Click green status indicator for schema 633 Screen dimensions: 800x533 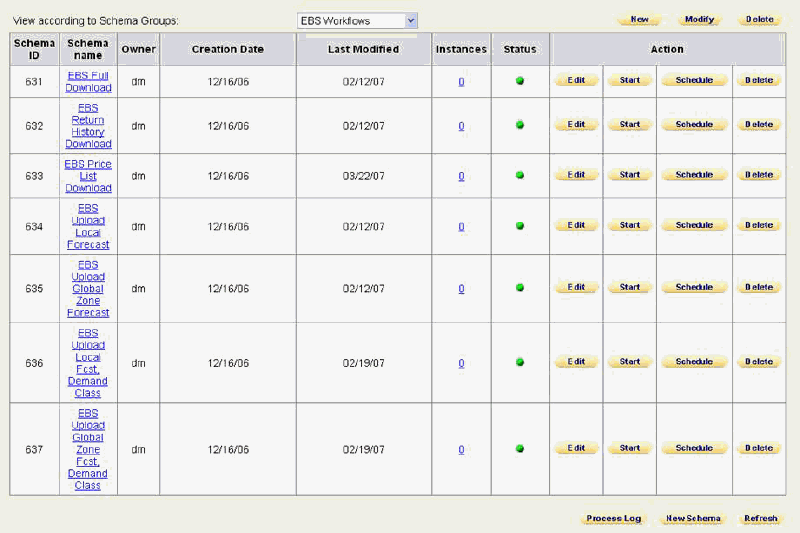pos(520,175)
